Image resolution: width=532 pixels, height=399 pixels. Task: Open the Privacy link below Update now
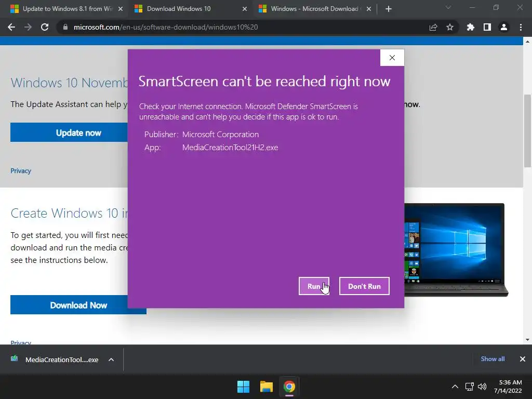(x=21, y=170)
